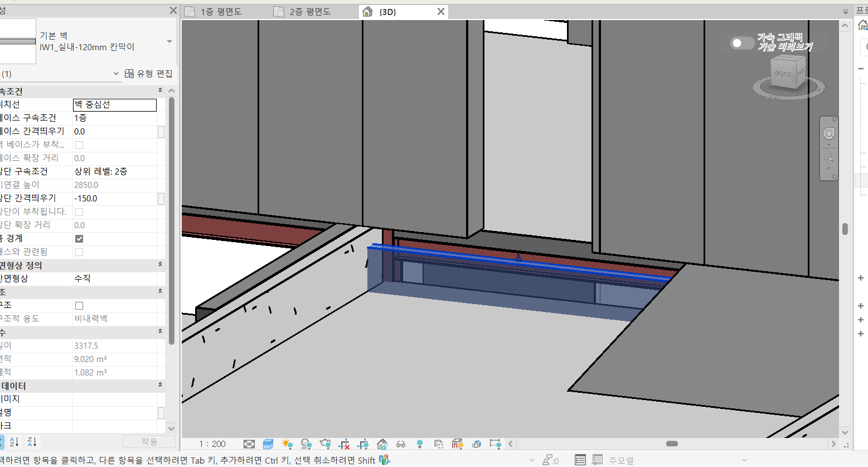Open the wall type selector dropdown
Screen dimensions: 868x467
[169, 42]
